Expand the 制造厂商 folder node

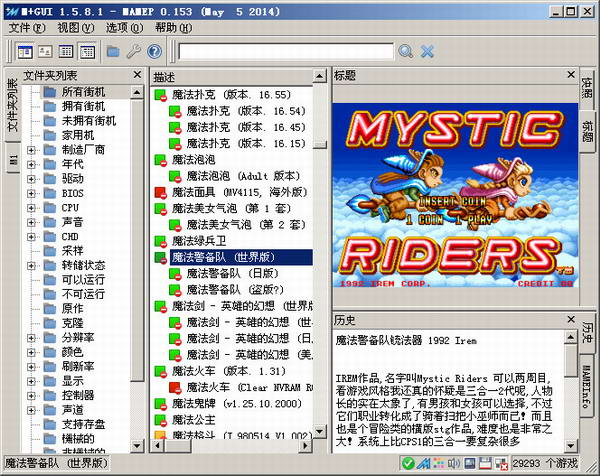tap(31, 150)
